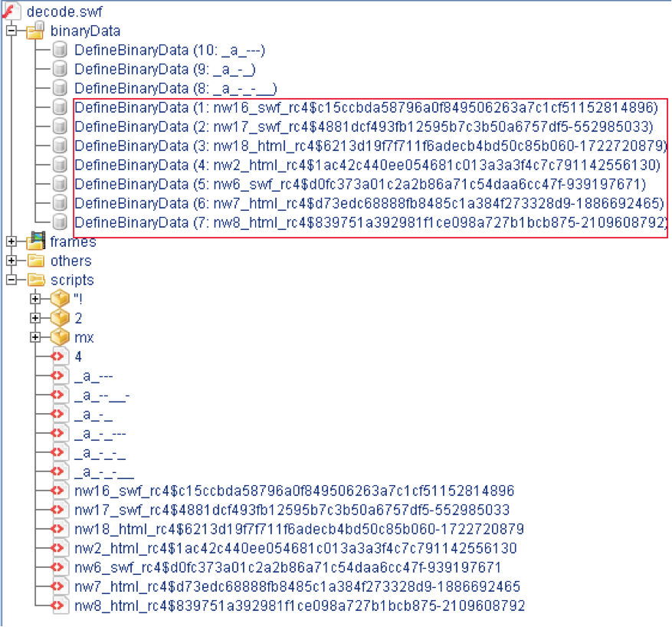Click the script icon for class 4
672x627 pixels.
tap(60, 356)
